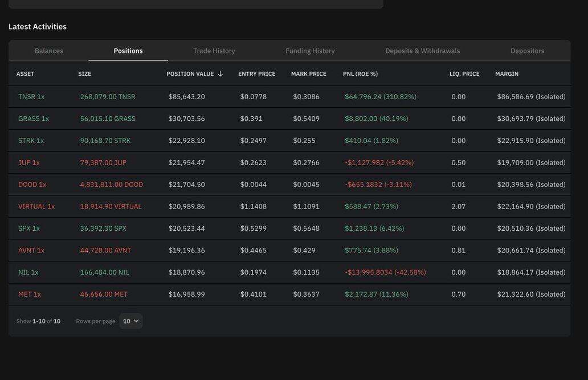The height and width of the screenshot is (380, 588).
Task: Open the GRASS 1x asset link
Action: point(34,119)
